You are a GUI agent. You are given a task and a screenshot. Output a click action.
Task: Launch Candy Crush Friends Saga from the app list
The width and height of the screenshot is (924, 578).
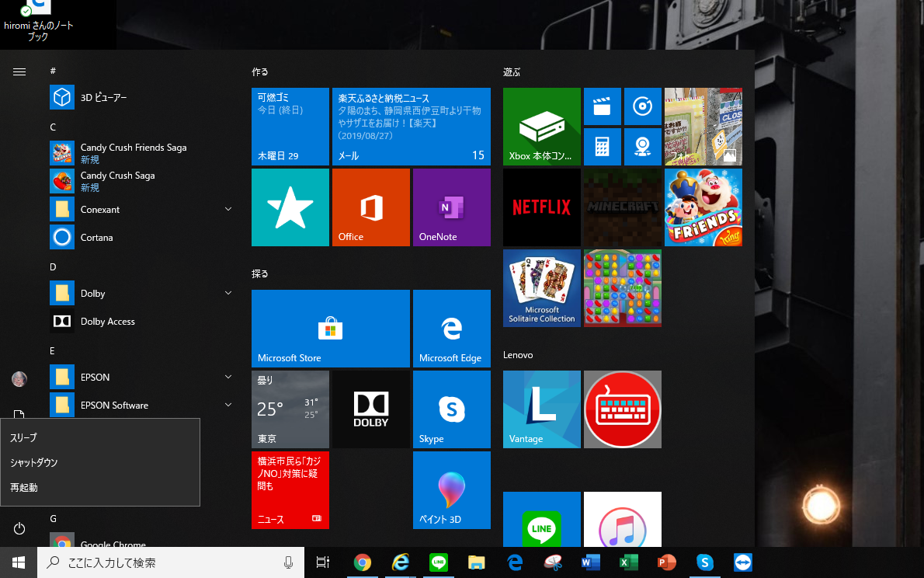[x=141, y=153]
